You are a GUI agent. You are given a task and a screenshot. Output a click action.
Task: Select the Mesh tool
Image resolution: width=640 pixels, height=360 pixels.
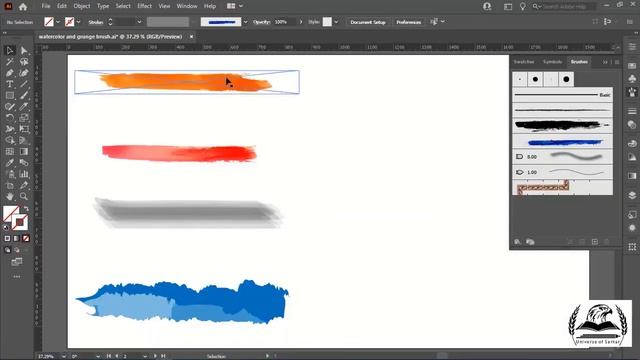(x=10, y=151)
